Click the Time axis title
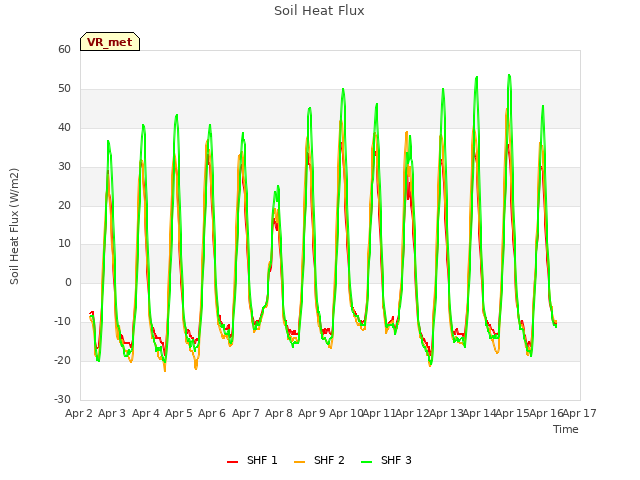 tap(566, 429)
